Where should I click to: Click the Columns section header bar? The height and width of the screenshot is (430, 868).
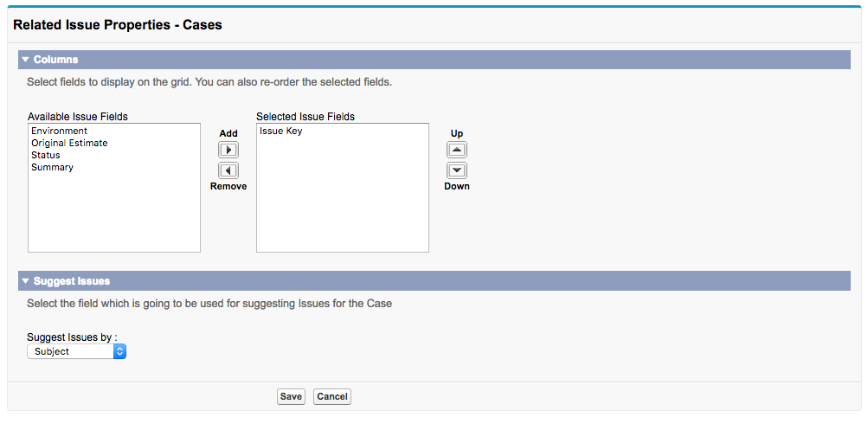pos(433,60)
